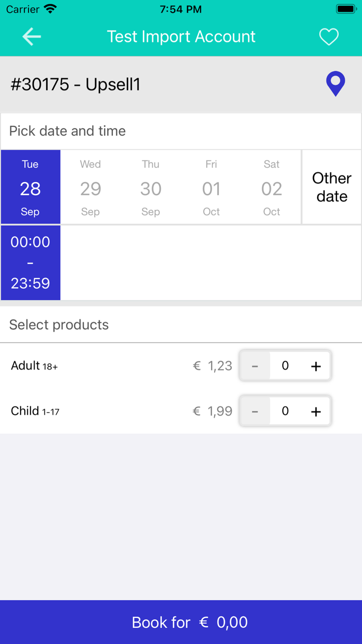Select Wednesday 29 Sep date
Screen dimensions: 362x644
point(90,187)
